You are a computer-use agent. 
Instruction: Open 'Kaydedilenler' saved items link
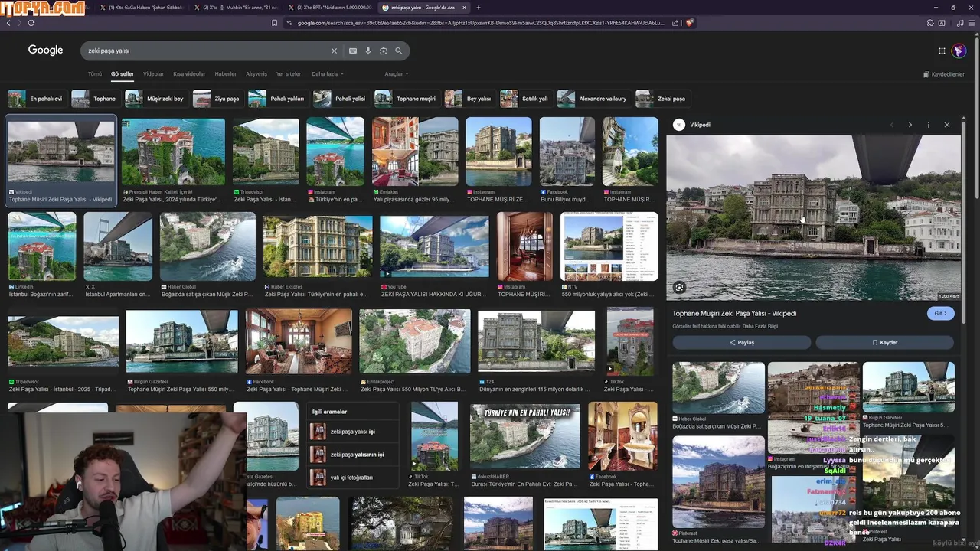[943, 74]
